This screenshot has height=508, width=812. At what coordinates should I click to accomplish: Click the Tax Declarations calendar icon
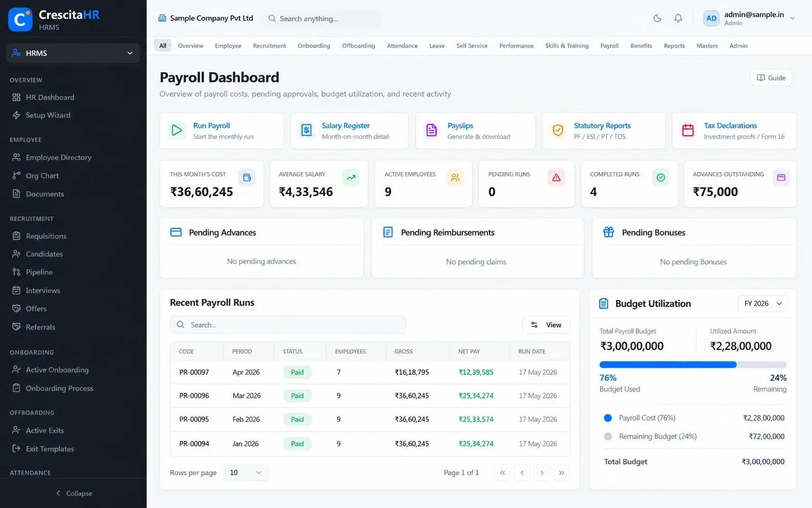point(688,131)
